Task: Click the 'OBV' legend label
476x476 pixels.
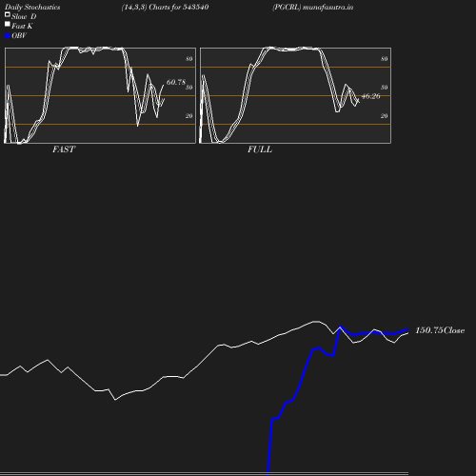Action: [x=19, y=35]
